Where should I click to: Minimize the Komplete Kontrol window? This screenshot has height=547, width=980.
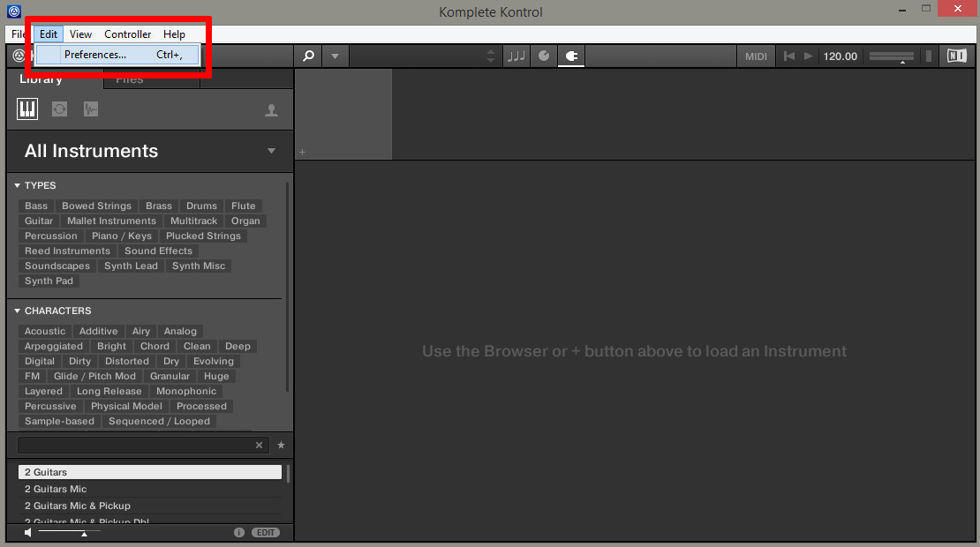tap(902, 10)
